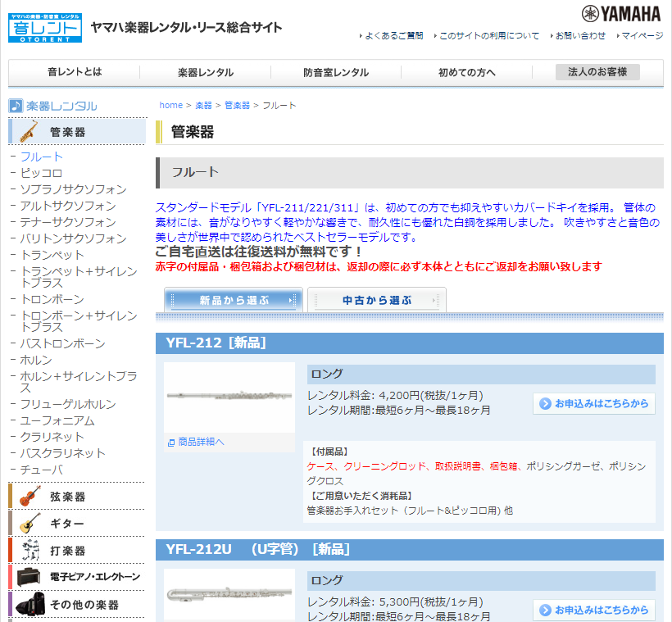Expand the 弦楽器 category label
The width and height of the screenshot is (672, 622).
(68, 497)
